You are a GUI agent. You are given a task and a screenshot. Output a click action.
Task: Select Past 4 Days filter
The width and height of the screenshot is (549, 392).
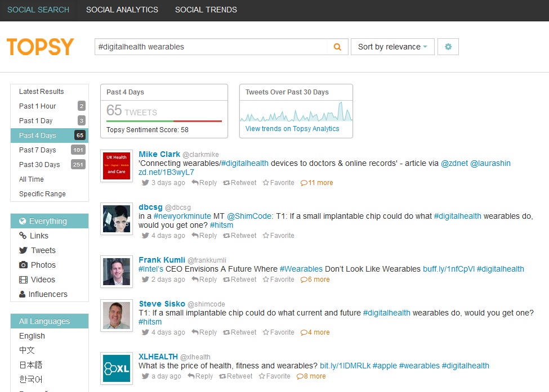point(50,136)
